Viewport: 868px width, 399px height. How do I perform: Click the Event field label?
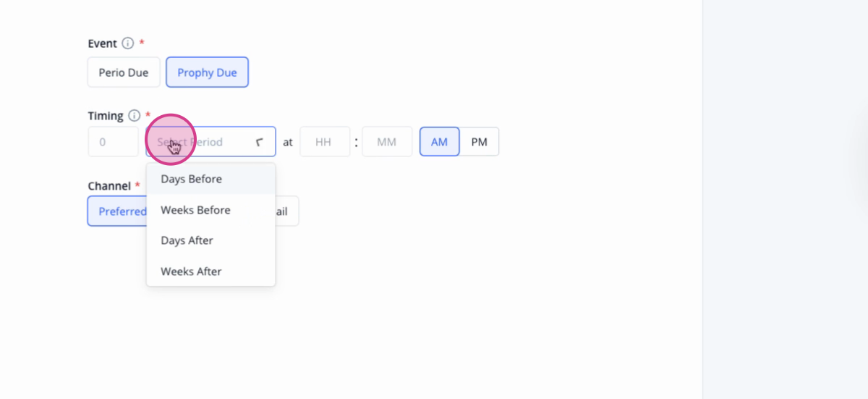(102, 43)
